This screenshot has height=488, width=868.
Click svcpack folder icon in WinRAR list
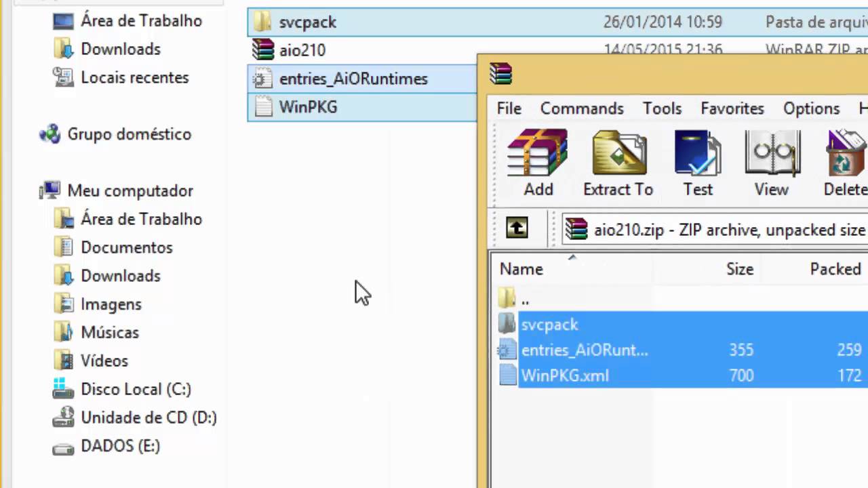tap(507, 324)
